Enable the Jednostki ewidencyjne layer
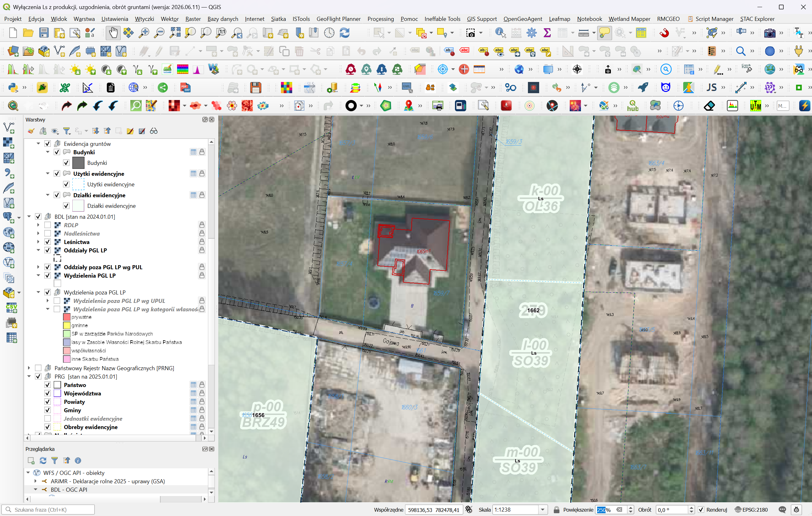This screenshot has height=516, width=812. (x=47, y=418)
